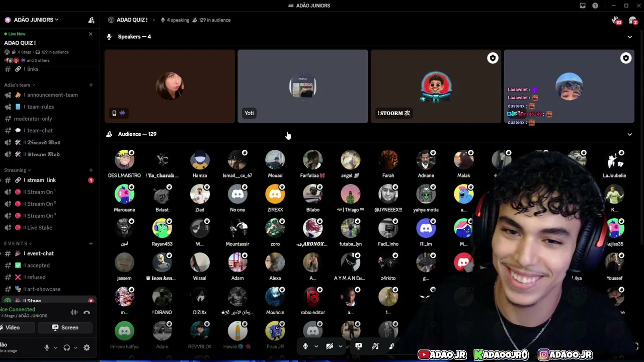Open the stream link channel

coord(49,180)
